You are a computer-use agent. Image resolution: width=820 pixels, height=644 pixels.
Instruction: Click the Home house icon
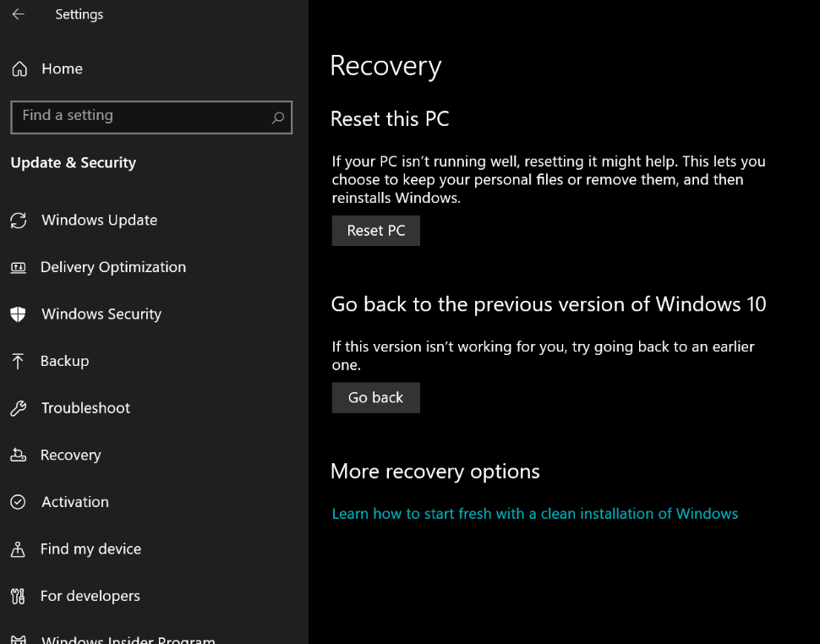click(x=19, y=69)
